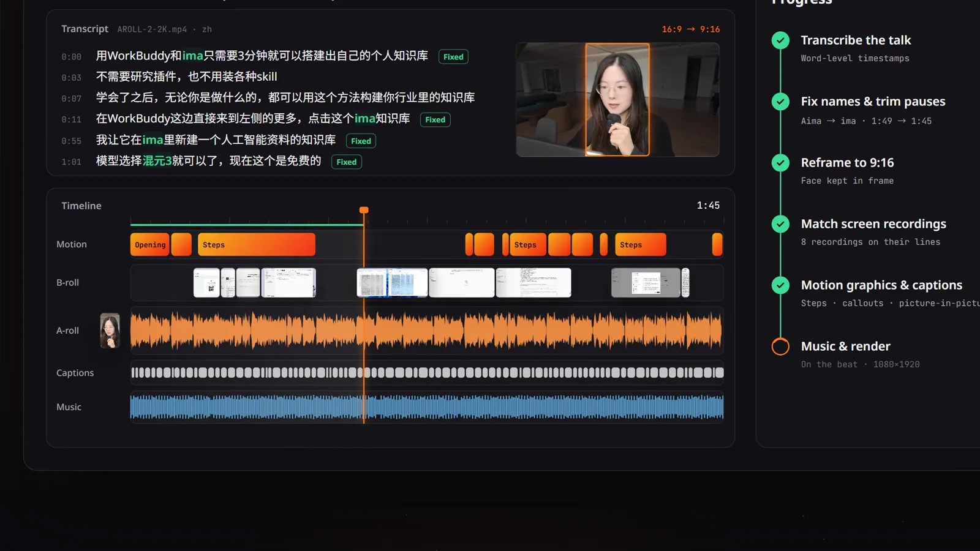Click the 'Word-level timestamps' text
980x551 pixels.
pyautogui.click(x=855, y=58)
